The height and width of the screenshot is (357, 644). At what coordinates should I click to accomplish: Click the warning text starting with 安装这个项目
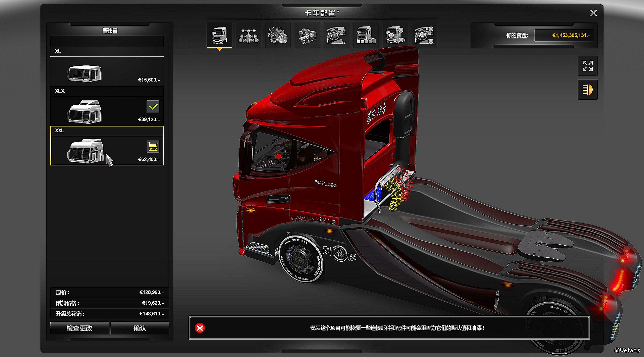click(x=397, y=328)
